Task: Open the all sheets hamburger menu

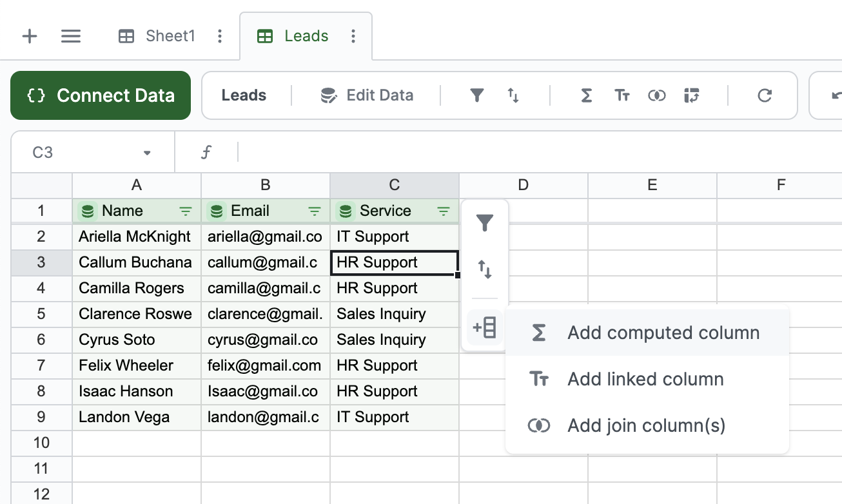Action: pyautogui.click(x=71, y=36)
